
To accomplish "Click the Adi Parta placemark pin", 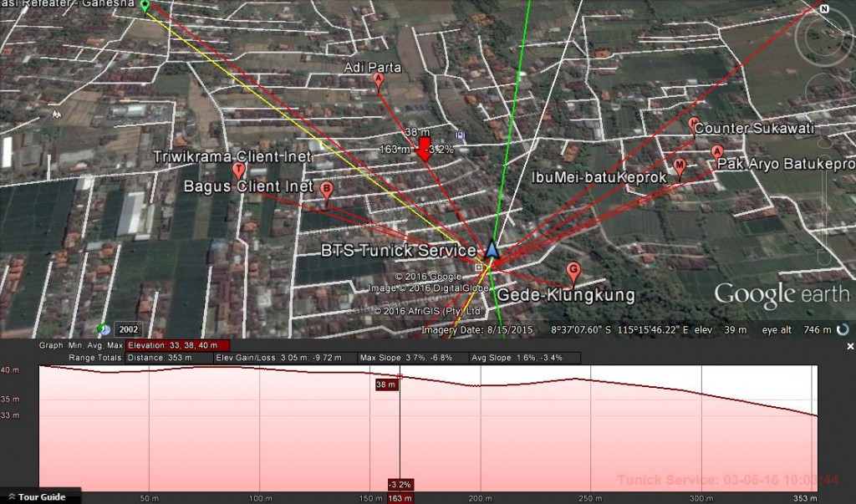I will pyautogui.click(x=379, y=81).
